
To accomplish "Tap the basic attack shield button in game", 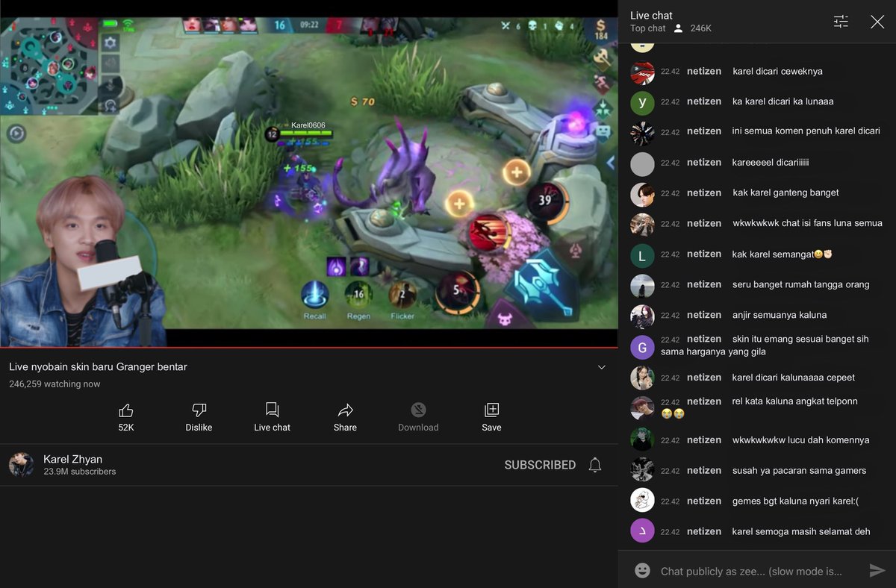I will 543,285.
